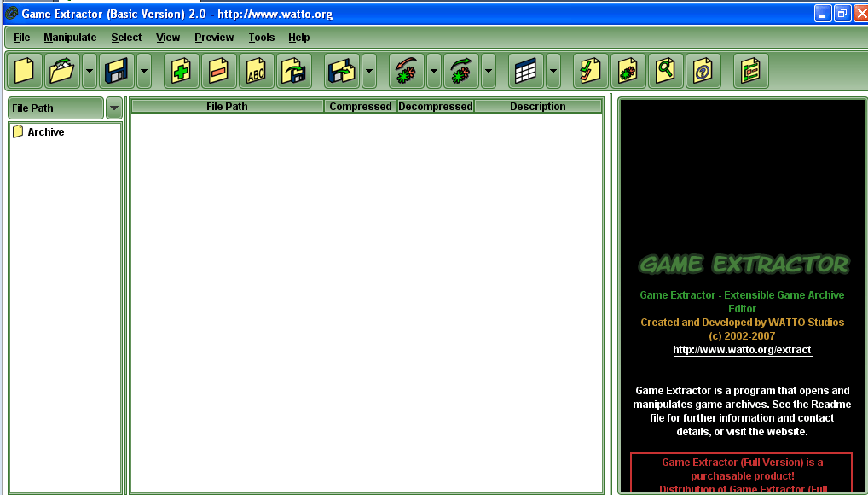Create a new archive with blank page icon
This screenshot has height=495, width=868.
pyautogui.click(x=25, y=71)
